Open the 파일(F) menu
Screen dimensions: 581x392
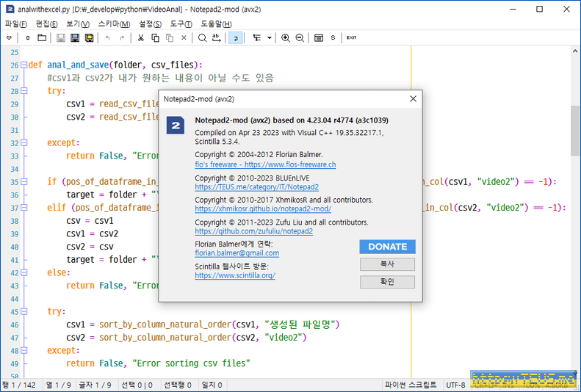pos(16,24)
